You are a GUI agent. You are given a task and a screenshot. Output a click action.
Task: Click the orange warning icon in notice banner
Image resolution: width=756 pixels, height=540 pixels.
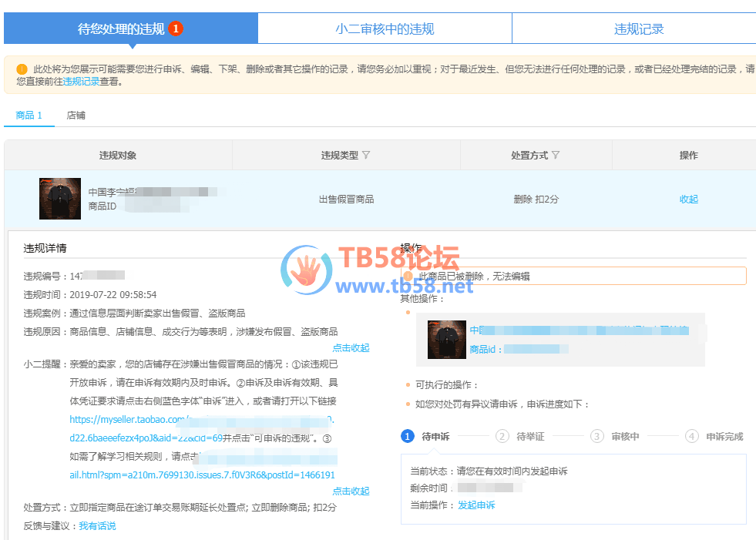(x=22, y=69)
